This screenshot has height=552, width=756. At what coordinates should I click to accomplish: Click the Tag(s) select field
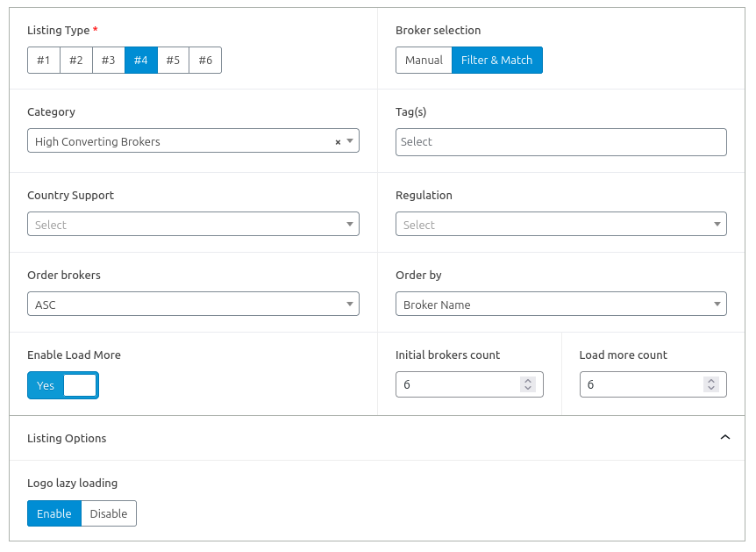coord(560,142)
